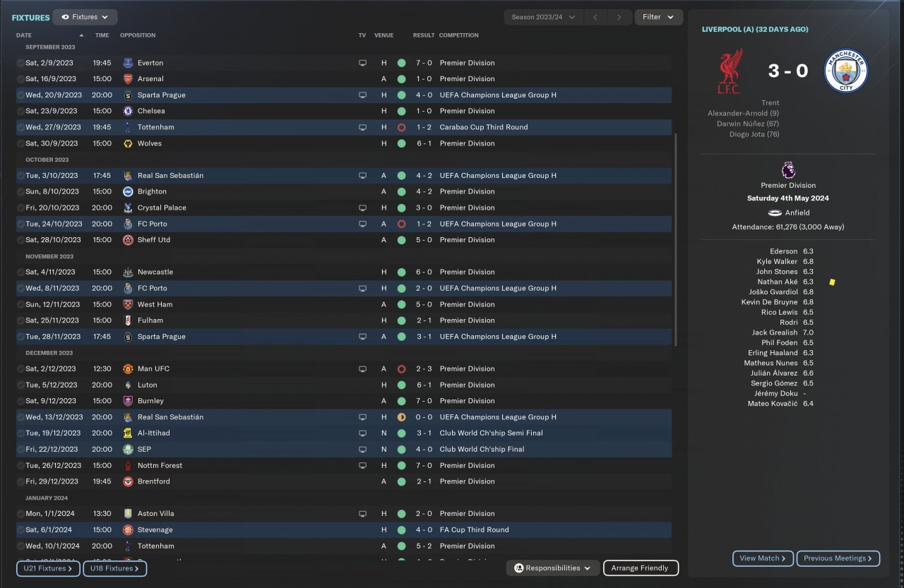This screenshot has width=904, height=588.
Task: Tick the check circle for Wolves fixture
Action: pos(21,143)
